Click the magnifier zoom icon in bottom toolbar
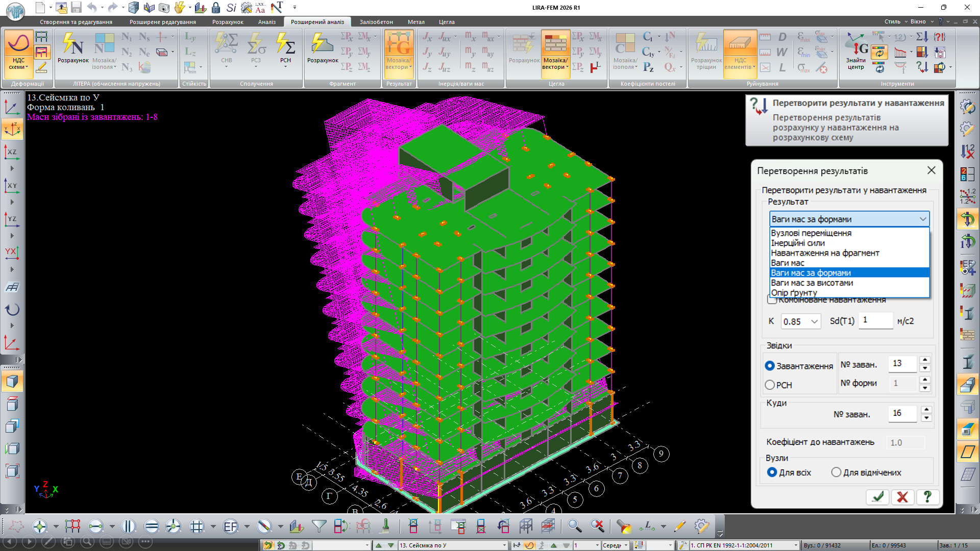 tap(574, 526)
